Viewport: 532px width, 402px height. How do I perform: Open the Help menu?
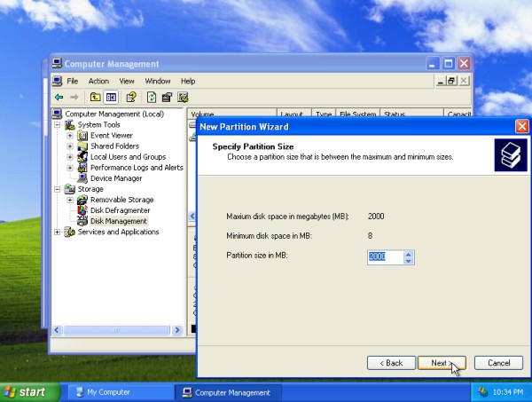[188, 81]
